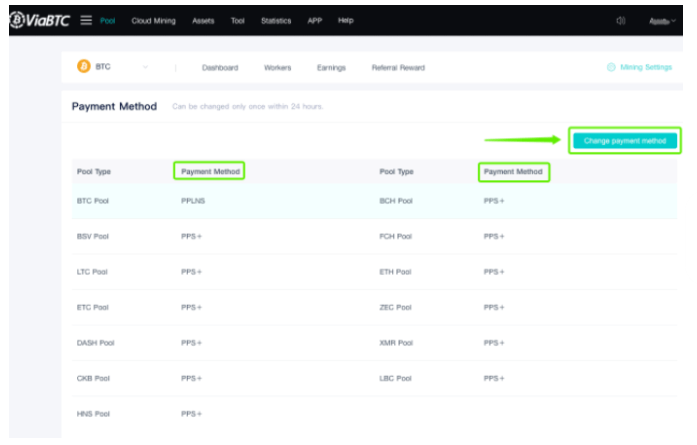This screenshot has height=445, width=697.
Task: Open the Help menu
Action: click(x=345, y=20)
